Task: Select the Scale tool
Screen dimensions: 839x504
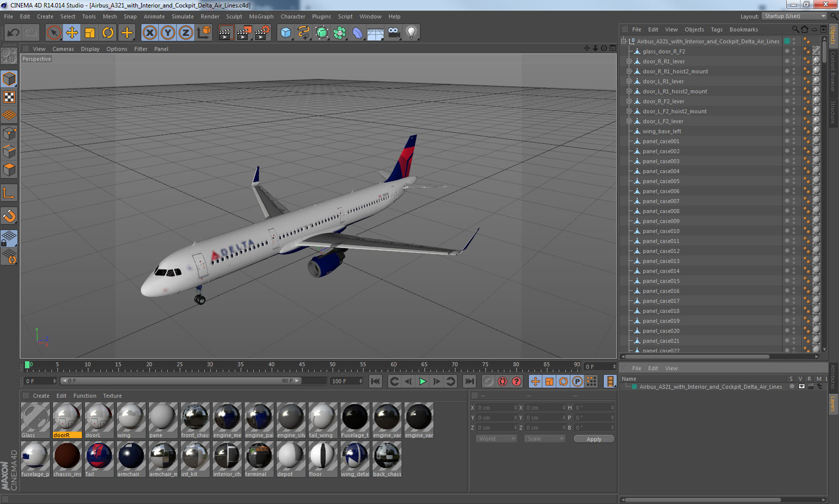Action: pyautogui.click(x=90, y=33)
